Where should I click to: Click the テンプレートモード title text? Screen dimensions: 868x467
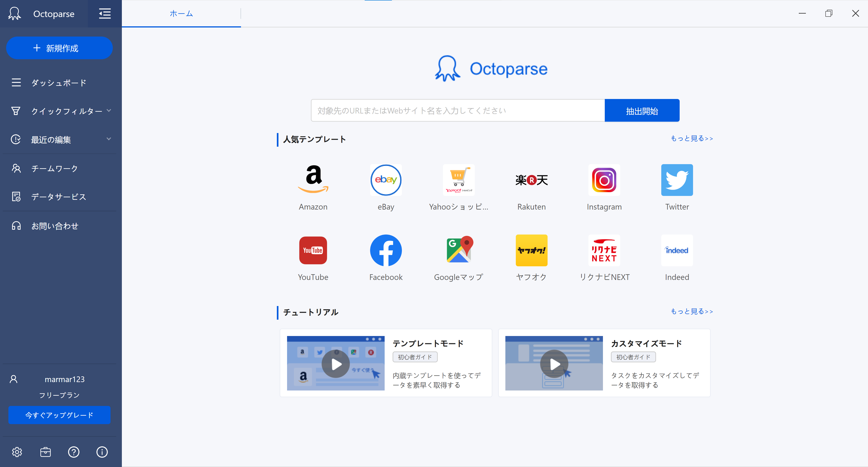428,343
